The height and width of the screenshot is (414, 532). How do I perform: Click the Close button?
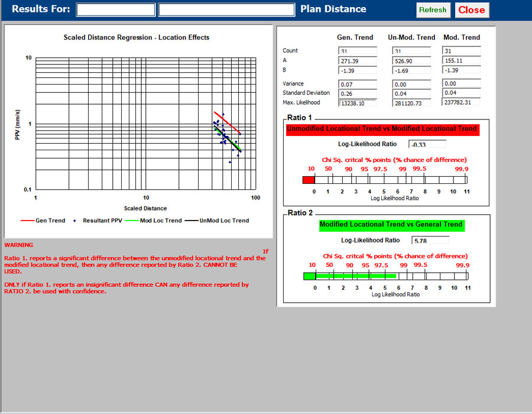tap(472, 10)
